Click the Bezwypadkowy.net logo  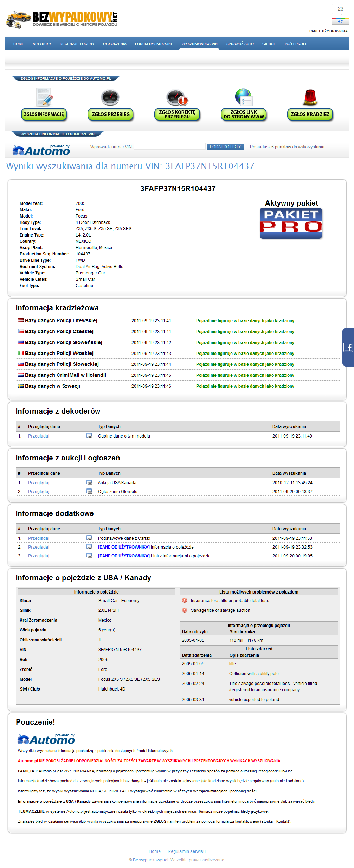click(62, 19)
